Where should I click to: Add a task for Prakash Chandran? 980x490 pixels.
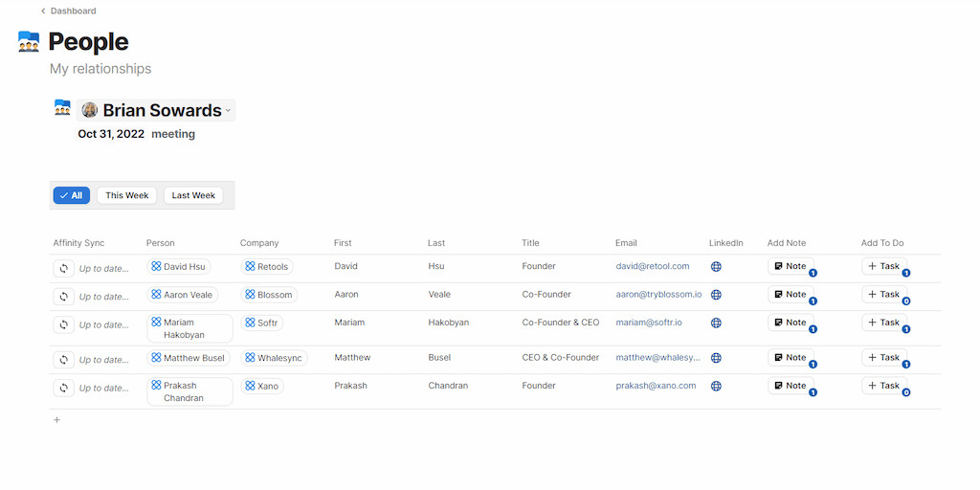pyautogui.click(x=884, y=386)
